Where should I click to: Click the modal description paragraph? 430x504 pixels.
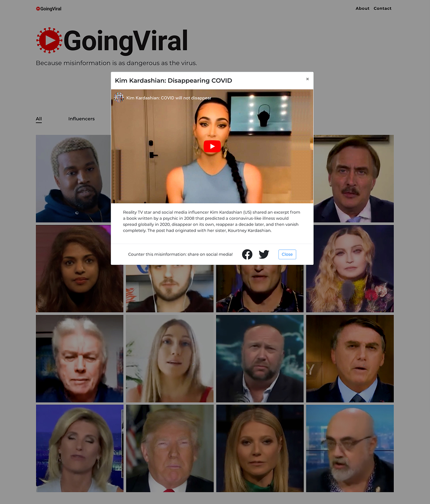(212, 221)
